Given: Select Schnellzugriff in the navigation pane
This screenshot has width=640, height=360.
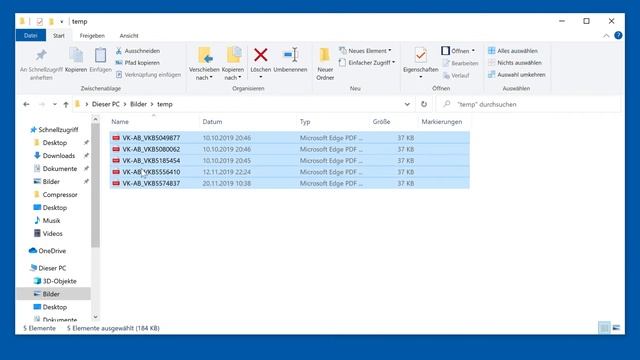Looking at the screenshot, I should pos(54,130).
